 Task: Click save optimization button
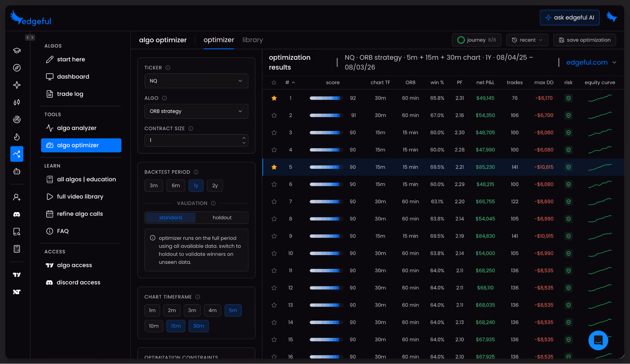click(x=584, y=40)
